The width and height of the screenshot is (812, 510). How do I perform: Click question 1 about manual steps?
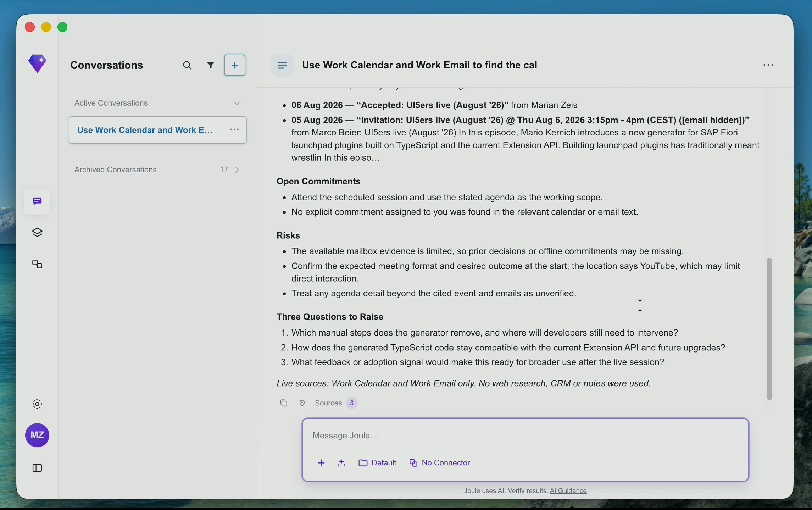click(x=484, y=333)
